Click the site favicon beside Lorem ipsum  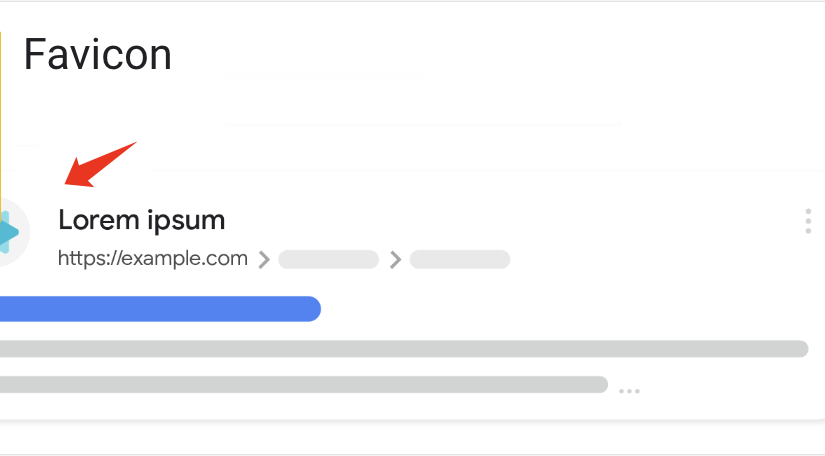click(8, 233)
